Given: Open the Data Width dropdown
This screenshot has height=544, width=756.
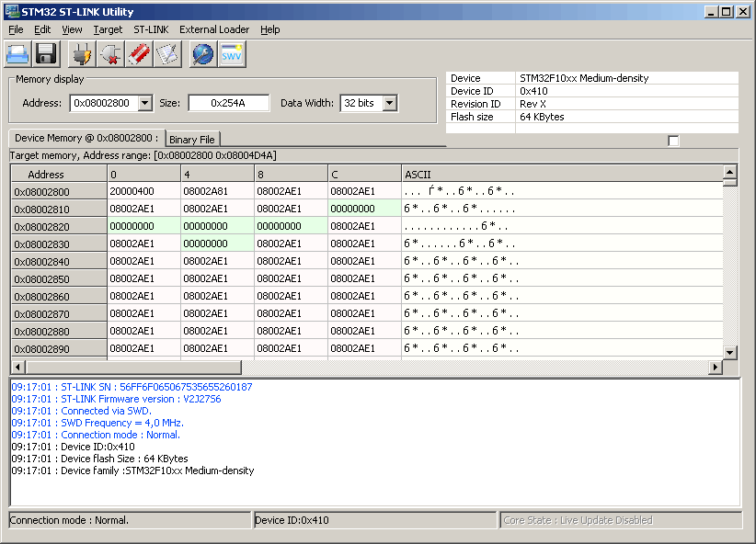Looking at the screenshot, I should [x=389, y=103].
